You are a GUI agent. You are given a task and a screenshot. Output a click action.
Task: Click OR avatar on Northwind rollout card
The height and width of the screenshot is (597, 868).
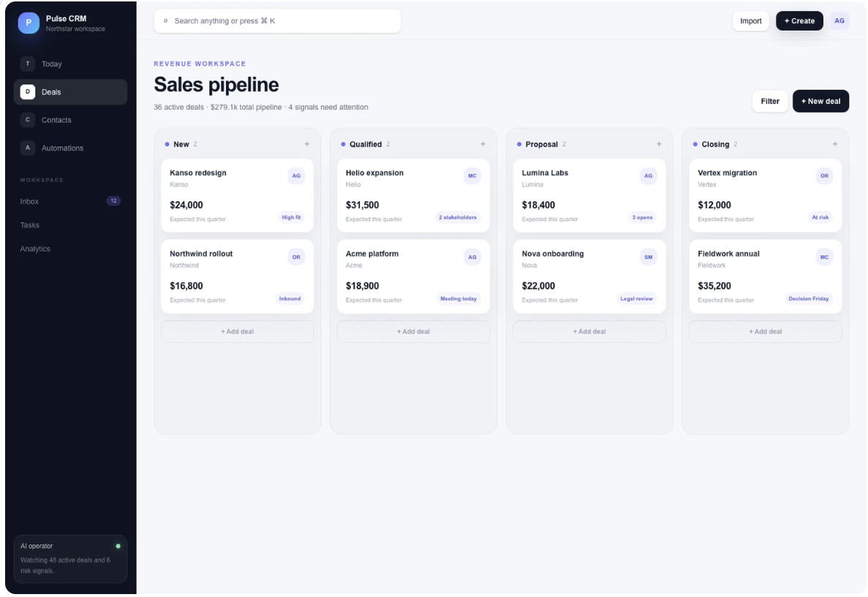click(296, 257)
